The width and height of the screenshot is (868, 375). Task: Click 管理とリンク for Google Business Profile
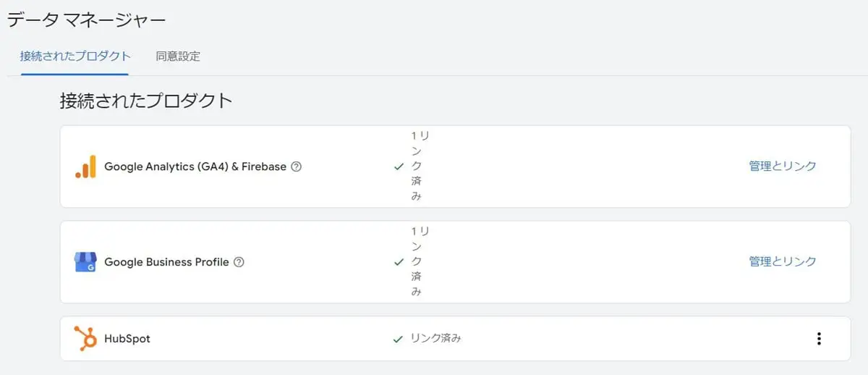click(783, 261)
